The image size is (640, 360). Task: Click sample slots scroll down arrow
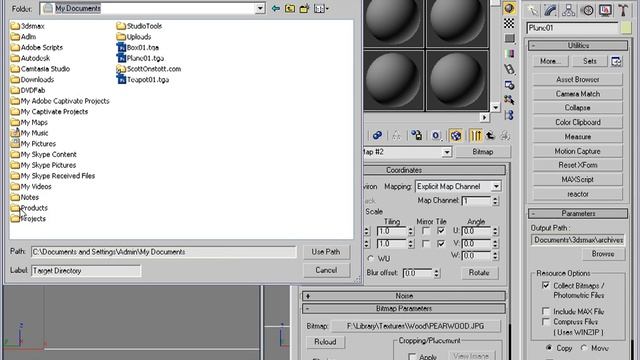pyautogui.click(x=495, y=108)
